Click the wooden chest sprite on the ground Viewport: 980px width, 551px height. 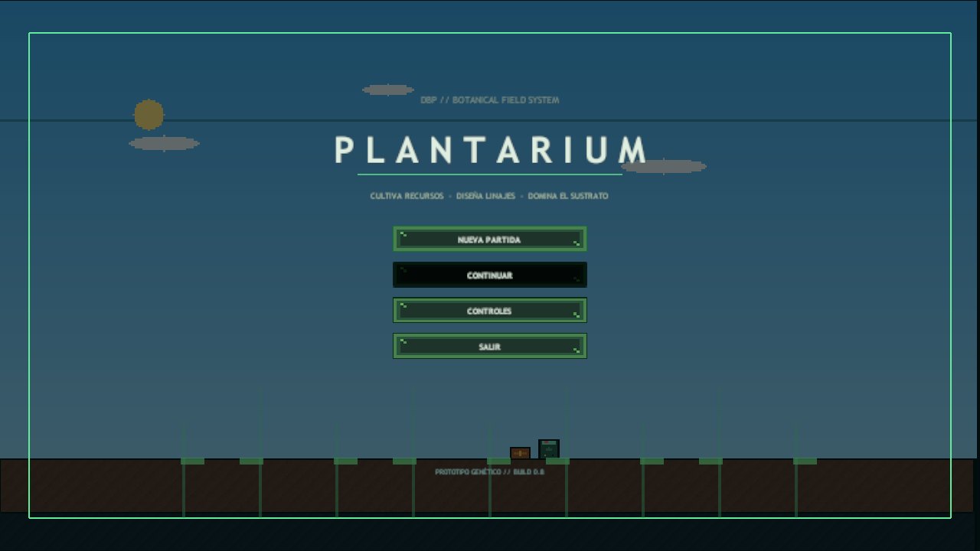coord(520,453)
